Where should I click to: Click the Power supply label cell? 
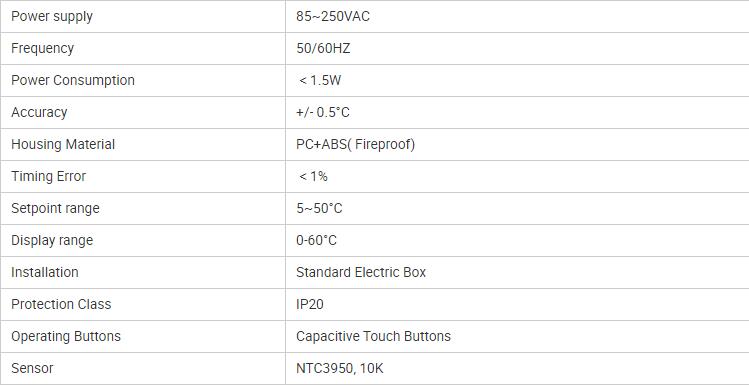(x=143, y=16)
